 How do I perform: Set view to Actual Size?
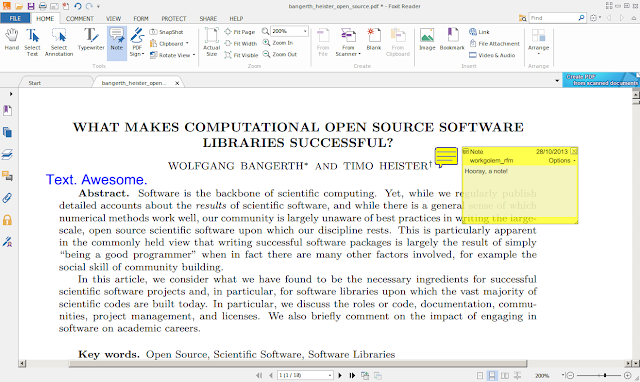[212, 42]
